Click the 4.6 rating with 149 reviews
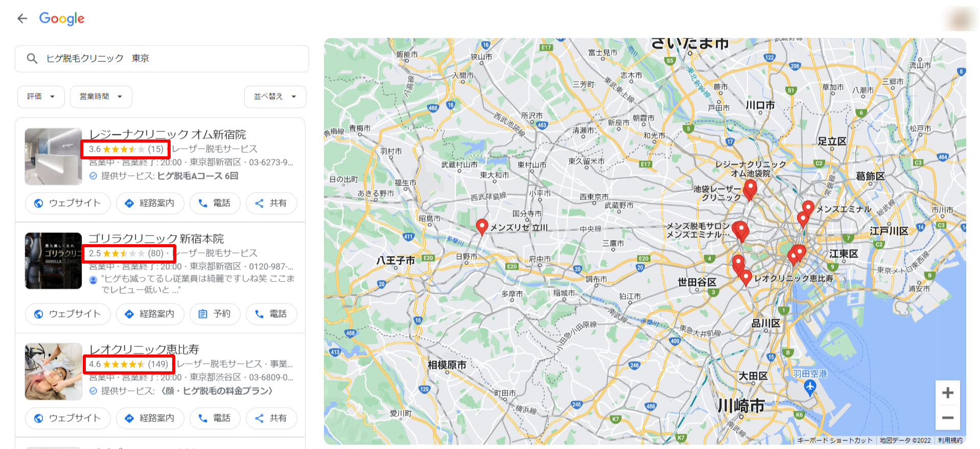 pos(128,364)
